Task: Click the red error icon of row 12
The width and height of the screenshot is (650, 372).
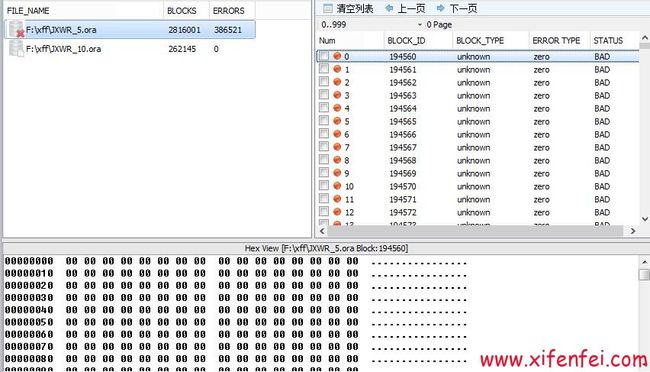Action: click(x=337, y=212)
